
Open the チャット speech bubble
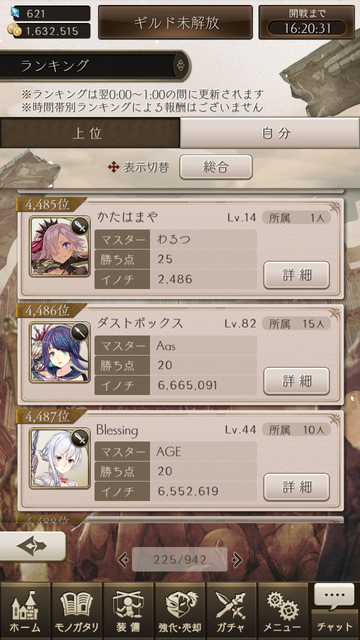335,611
